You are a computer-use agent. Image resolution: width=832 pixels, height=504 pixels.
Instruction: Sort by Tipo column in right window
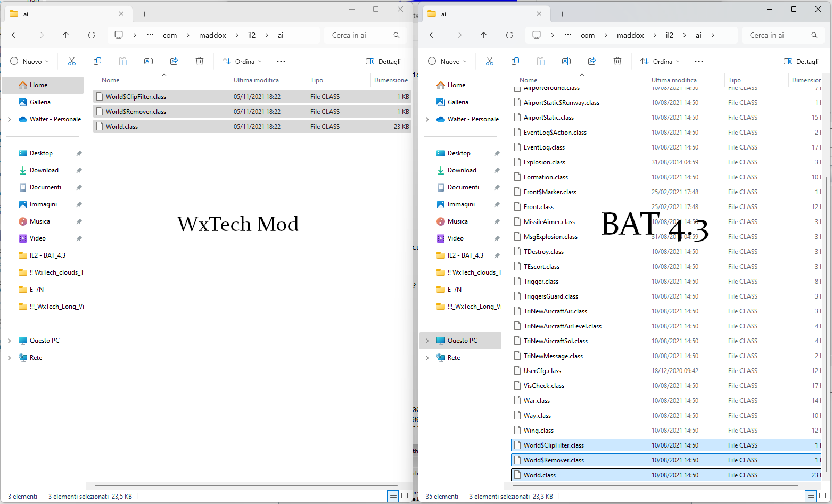coord(735,80)
